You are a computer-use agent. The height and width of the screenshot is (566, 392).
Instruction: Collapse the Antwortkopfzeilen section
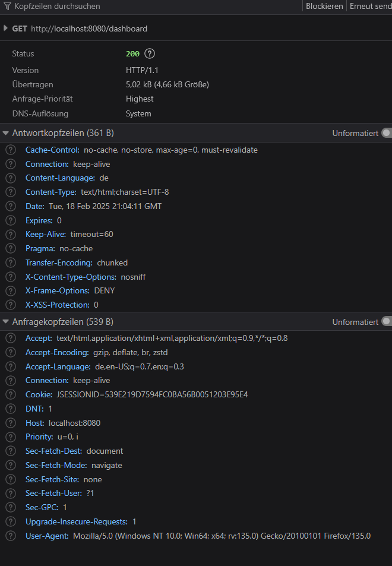coord(5,133)
